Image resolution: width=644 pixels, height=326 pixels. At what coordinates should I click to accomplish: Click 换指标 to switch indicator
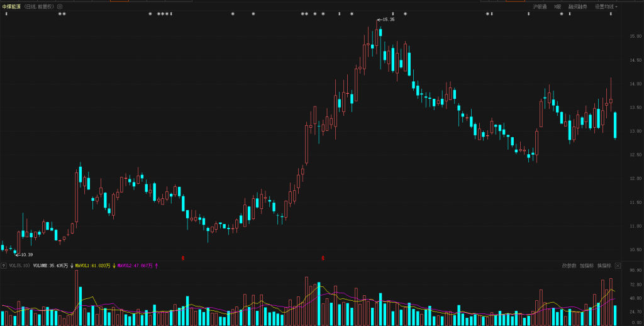[x=604, y=266]
